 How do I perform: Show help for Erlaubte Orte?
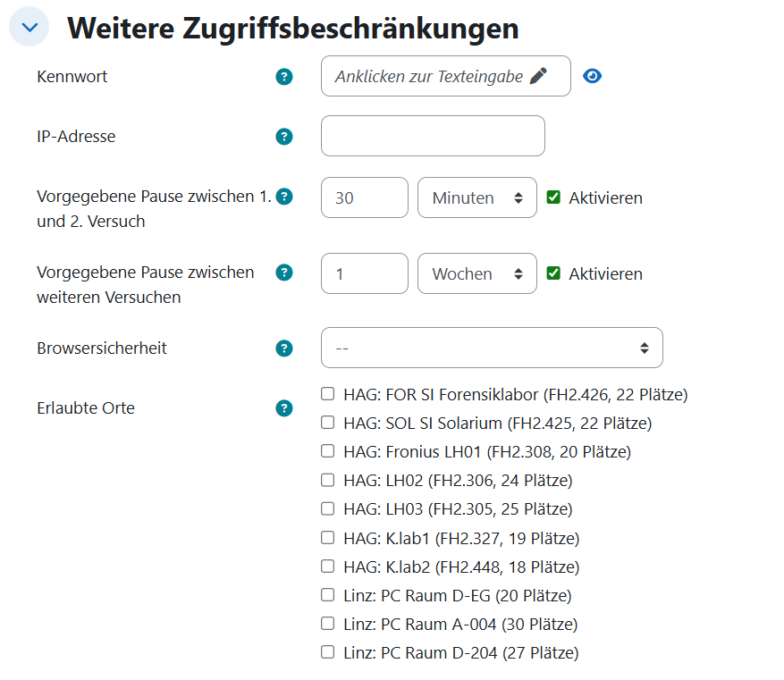(x=284, y=408)
